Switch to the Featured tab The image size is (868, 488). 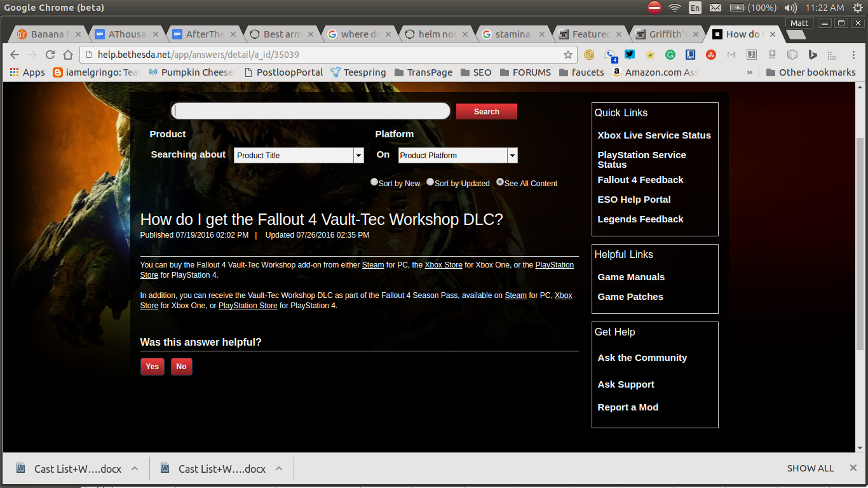click(591, 34)
